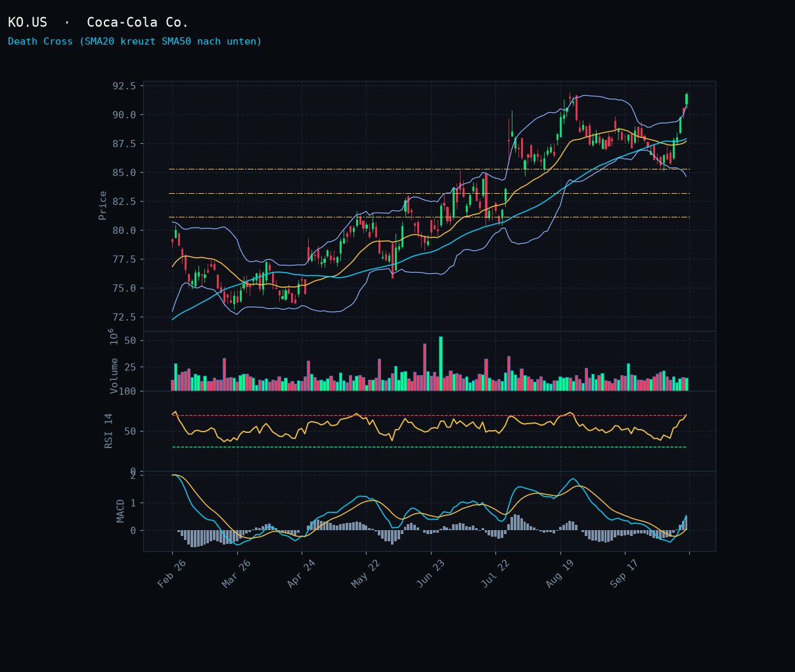Select the 80.0 price tick label

(124, 231)
